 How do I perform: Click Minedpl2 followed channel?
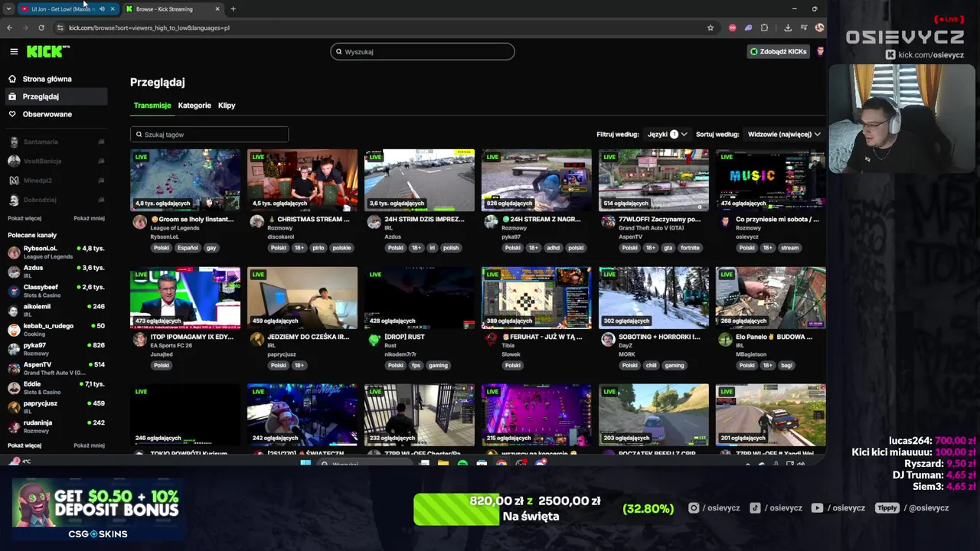(56, 181)
